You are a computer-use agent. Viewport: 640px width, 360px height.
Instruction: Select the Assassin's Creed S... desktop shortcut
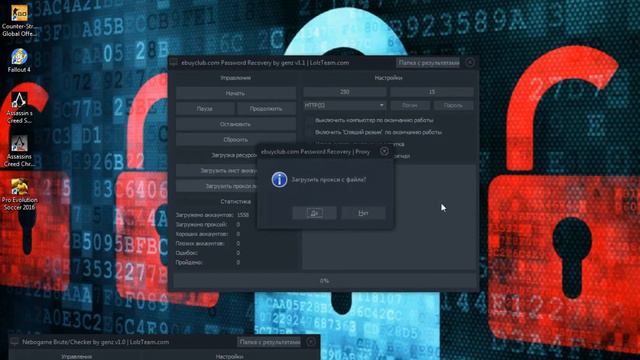[19, 108]
